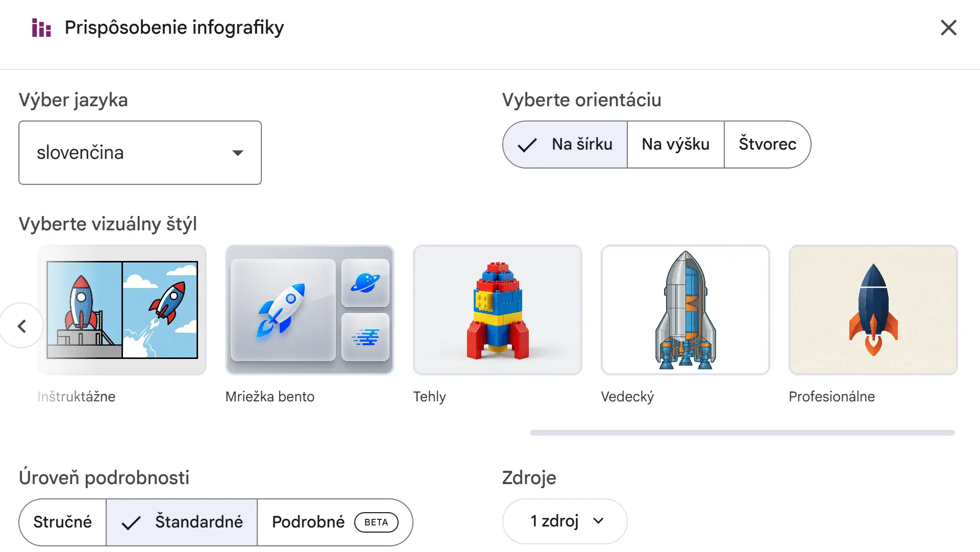The width and height of the screenshot is (980, 552).
Task: Select Na šírku orientation
Action: tap(565, 145)
